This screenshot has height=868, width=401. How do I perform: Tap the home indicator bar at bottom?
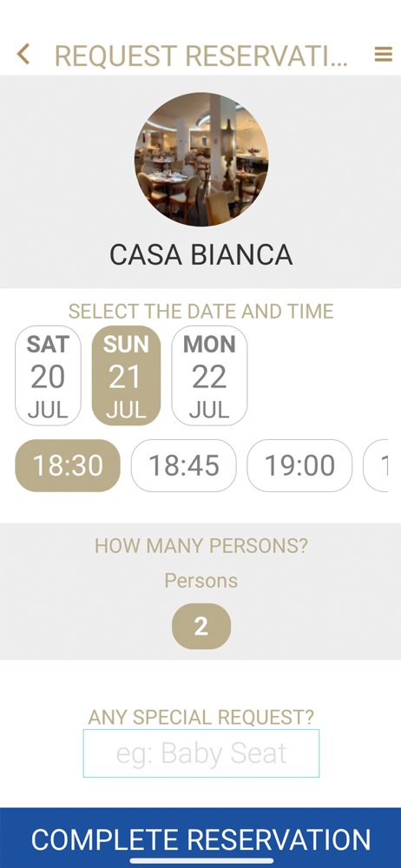(x=201, y=861)
